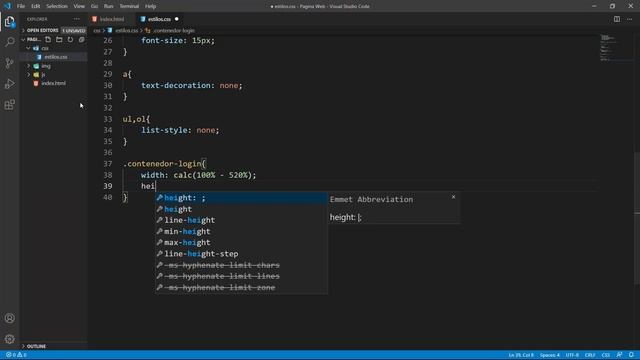Expand the img folder
The image size is (640, 360).
pos(46,66)
